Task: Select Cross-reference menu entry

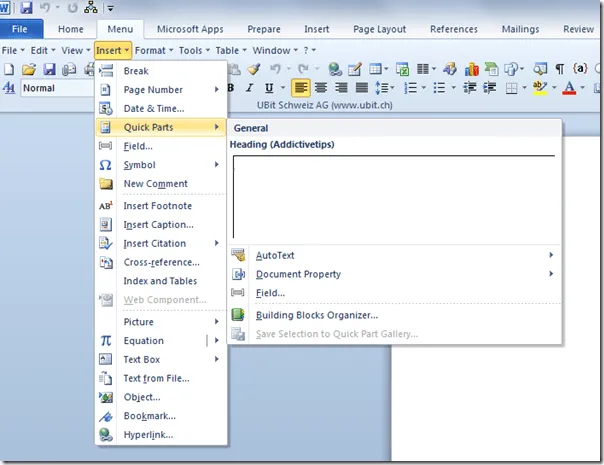Action: (x=161, y=262)
